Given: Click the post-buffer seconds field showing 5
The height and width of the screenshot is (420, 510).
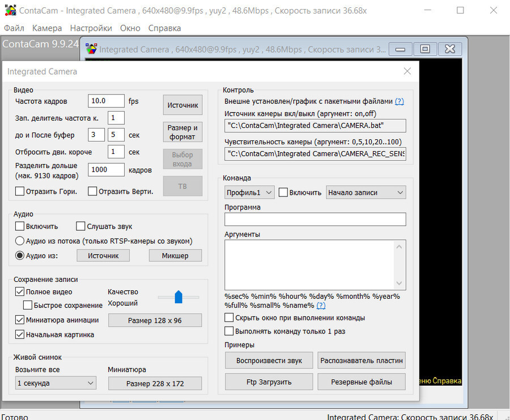Looking at the screenshot, I should pos(116,135).
